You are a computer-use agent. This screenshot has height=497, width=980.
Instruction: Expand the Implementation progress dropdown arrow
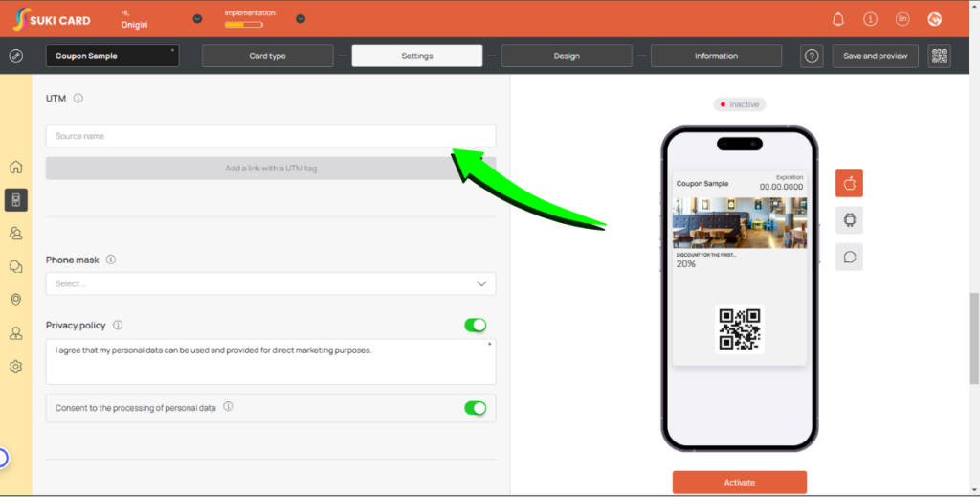[301, 18]
